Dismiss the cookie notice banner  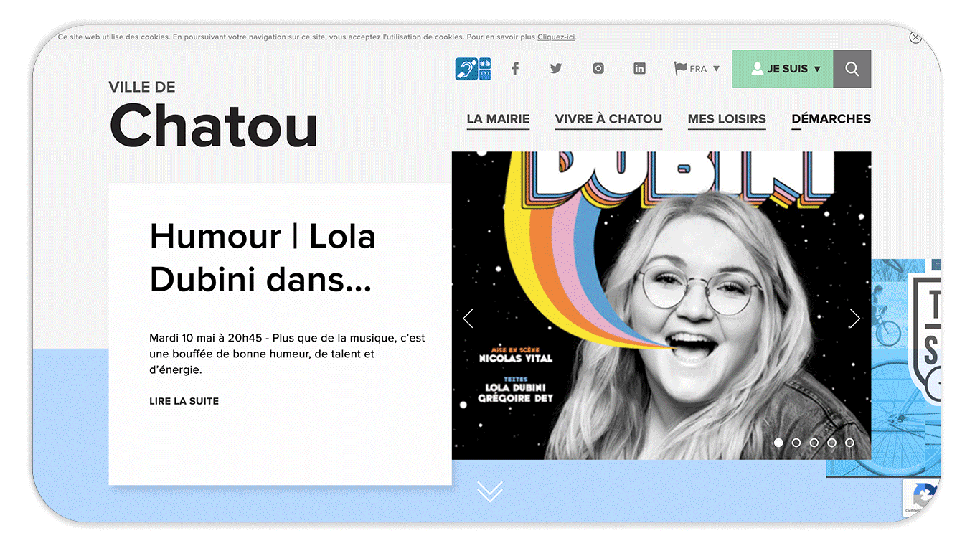click(x=915, y=37)
